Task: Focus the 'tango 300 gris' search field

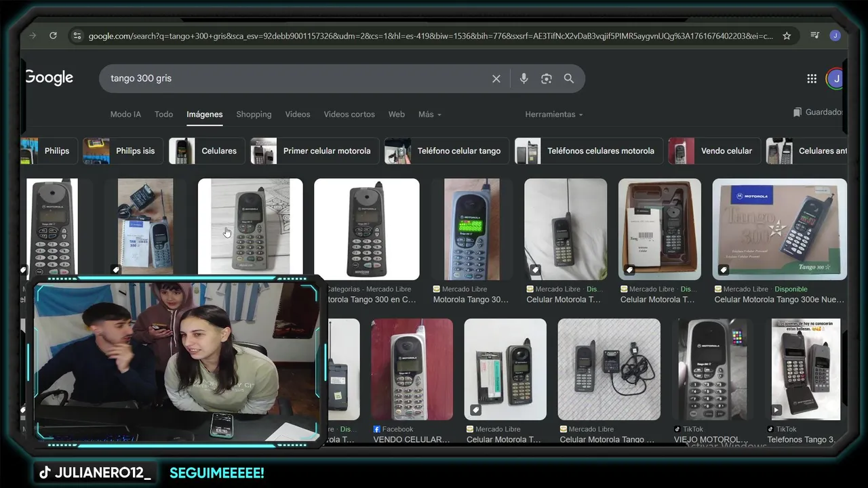Action: click(298, 79)
